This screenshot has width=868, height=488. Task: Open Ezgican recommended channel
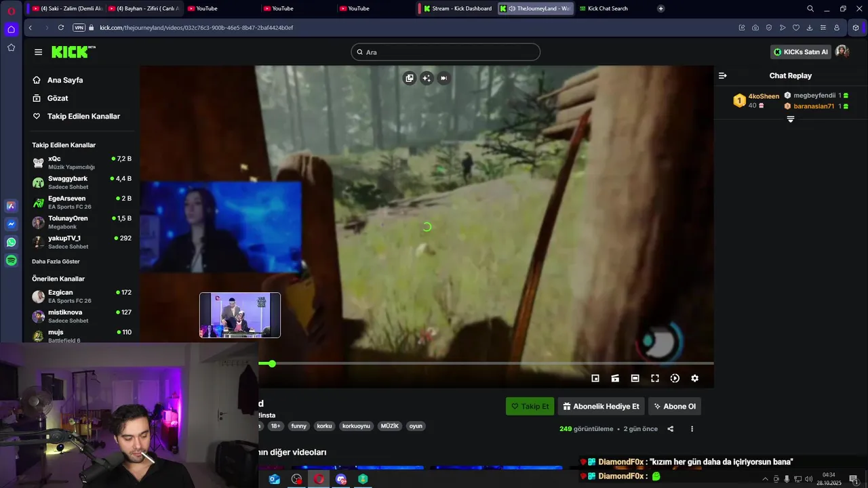coord(81,296)
